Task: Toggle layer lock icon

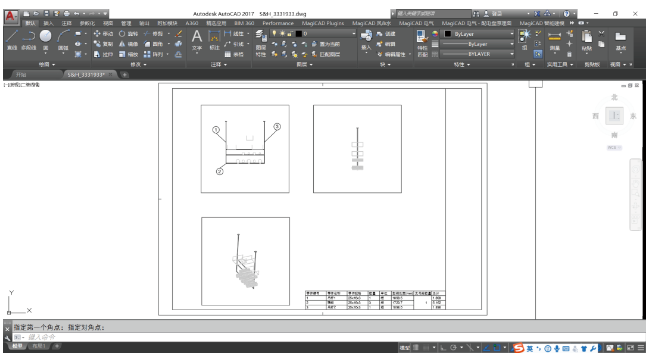Action: tap(290, 33)
